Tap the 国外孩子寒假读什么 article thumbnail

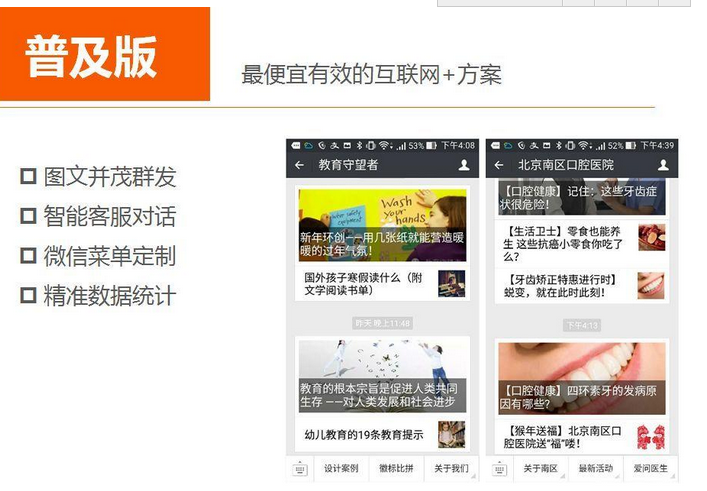pyautogui.click(x=451, y=284)
